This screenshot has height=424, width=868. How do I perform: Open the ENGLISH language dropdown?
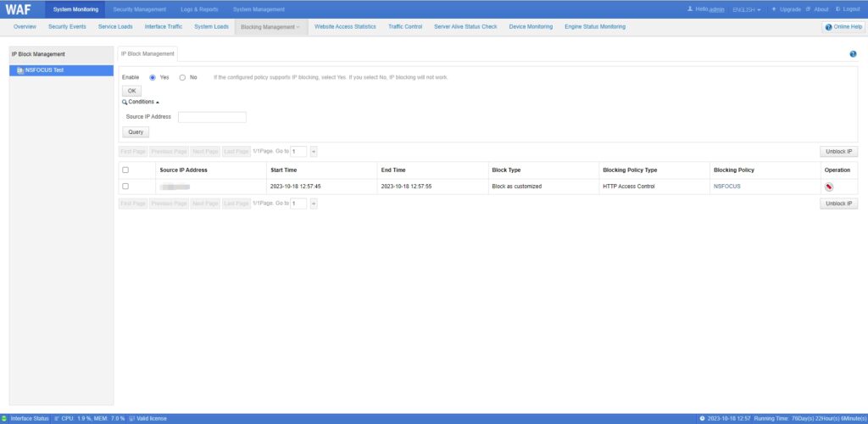(746, 9)
